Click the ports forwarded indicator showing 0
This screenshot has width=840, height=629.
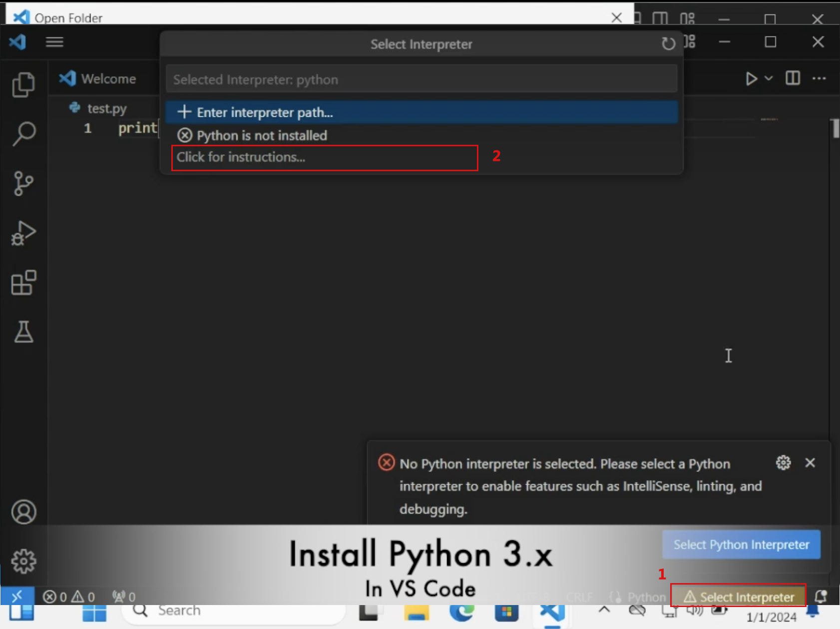pos(124,597)
